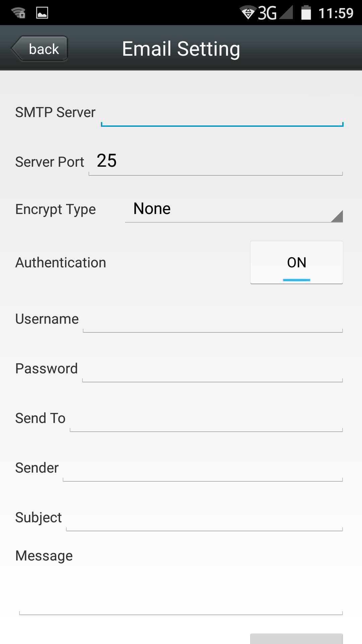Tap the Username text field
The width and height of the screenshot is (362, 644).
click(213, 319)
